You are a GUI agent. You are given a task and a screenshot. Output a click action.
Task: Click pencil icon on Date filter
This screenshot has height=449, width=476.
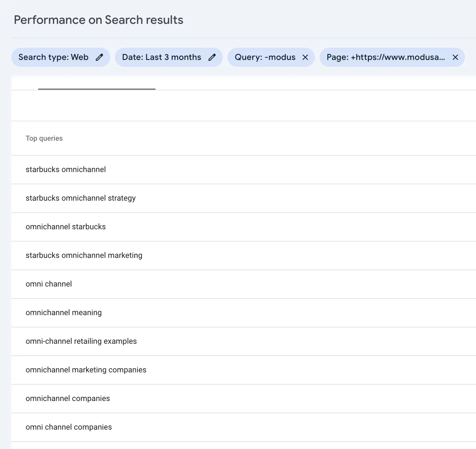coord(212,57)
